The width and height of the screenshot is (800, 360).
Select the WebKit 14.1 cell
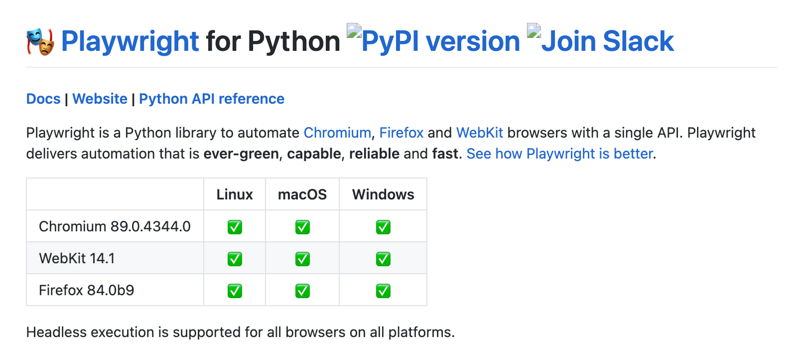115,258
